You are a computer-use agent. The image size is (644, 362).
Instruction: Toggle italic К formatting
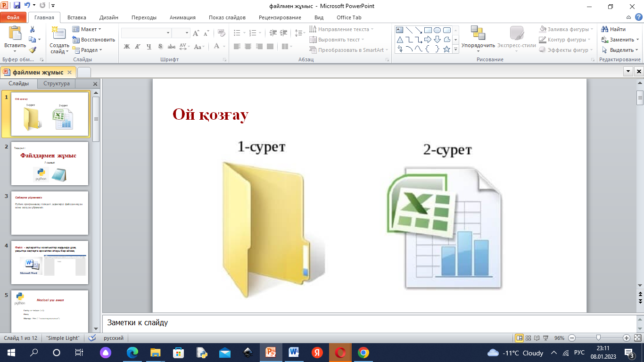(138, 46)
